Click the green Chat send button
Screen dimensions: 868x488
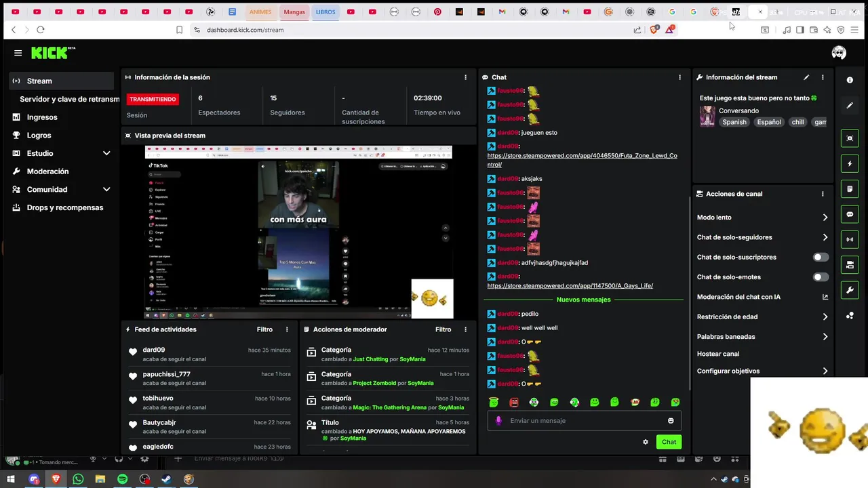pos(669,442)
